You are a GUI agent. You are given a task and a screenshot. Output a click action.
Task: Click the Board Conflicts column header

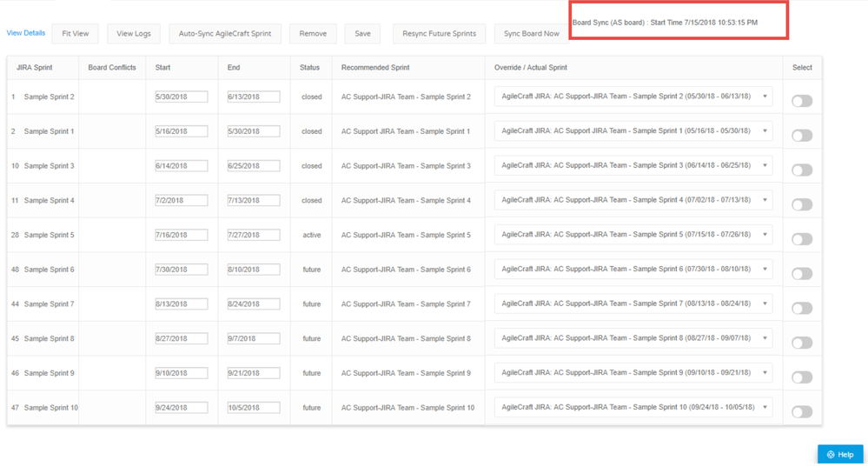(112, 68)
